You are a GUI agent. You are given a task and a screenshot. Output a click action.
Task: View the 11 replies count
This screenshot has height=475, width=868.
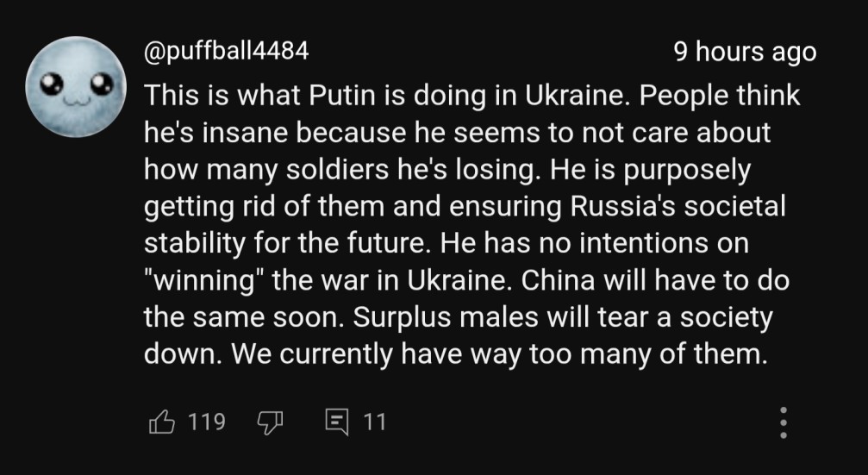[374, 422]
